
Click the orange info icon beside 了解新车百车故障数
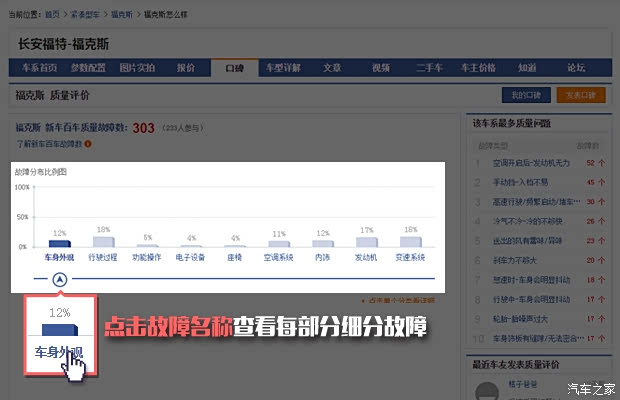tap(88, 144)
